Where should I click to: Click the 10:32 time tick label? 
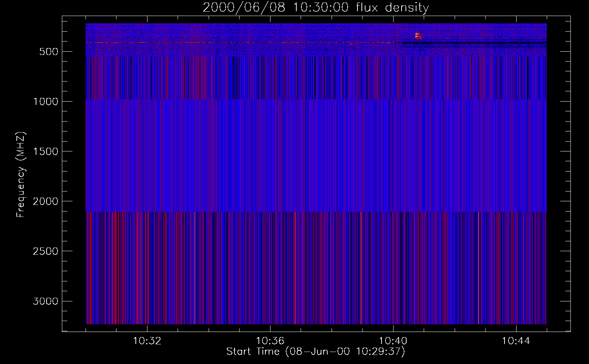coord(147,341)
